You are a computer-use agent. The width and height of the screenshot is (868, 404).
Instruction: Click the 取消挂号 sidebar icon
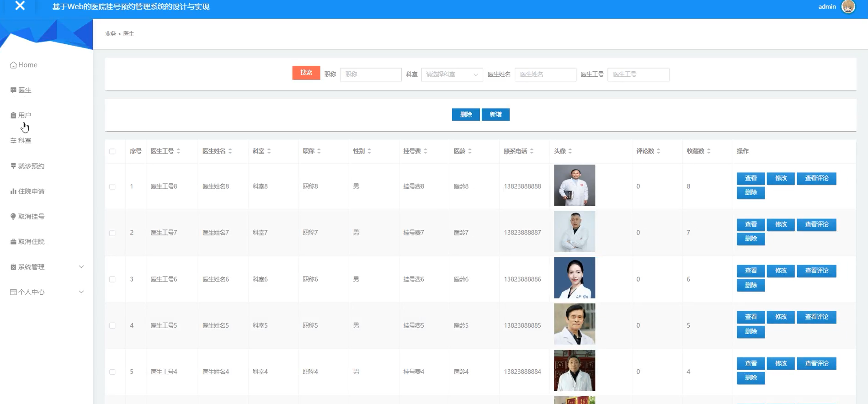coord(13,216)
